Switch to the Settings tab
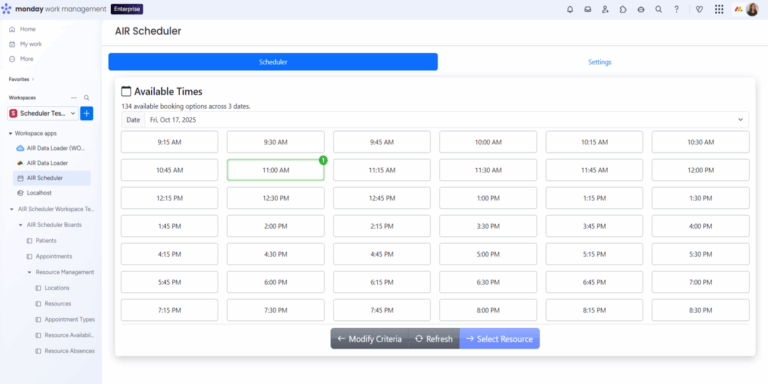 pos(600,62)
